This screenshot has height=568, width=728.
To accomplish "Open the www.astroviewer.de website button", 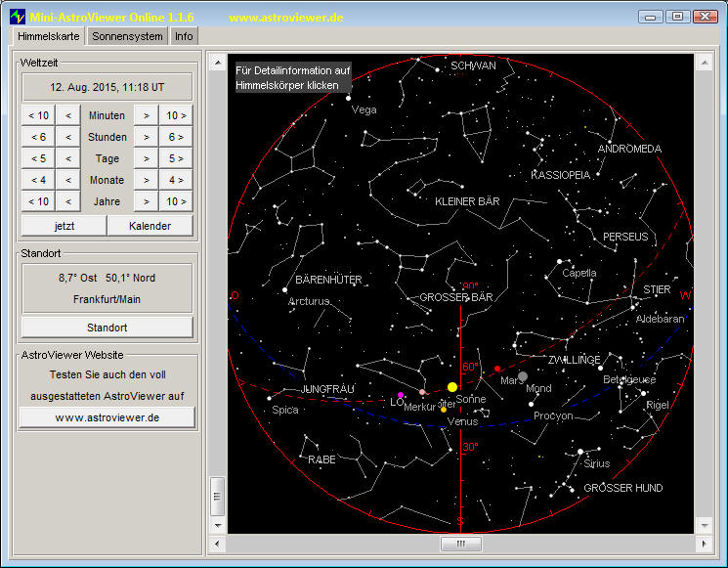I will 107,417.
